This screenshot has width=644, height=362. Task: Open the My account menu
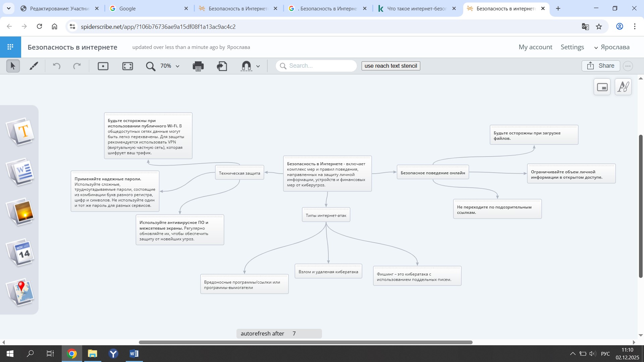[535, 47]
